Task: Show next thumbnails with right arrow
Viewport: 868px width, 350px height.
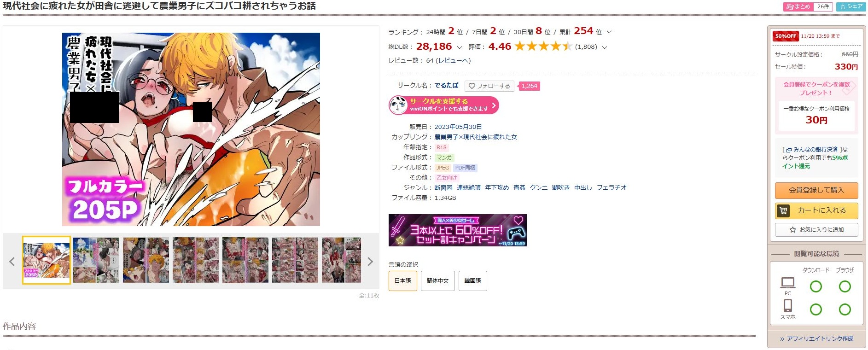Action: [x=370, y=262]
